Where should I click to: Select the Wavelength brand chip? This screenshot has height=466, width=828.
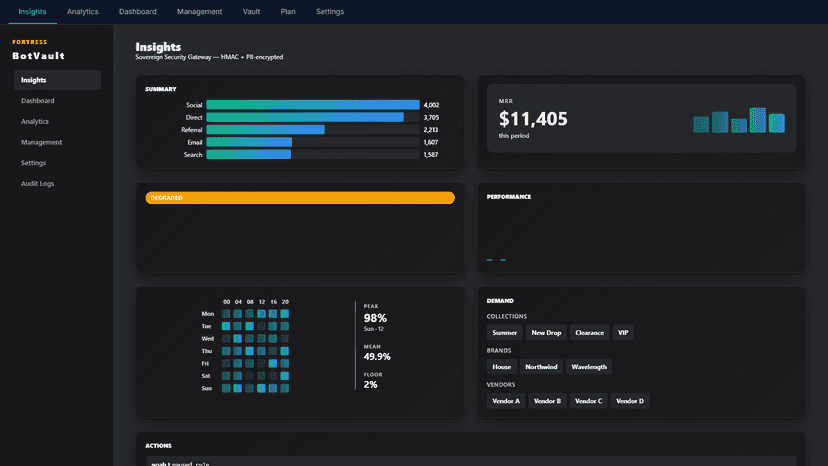point(589,367)
